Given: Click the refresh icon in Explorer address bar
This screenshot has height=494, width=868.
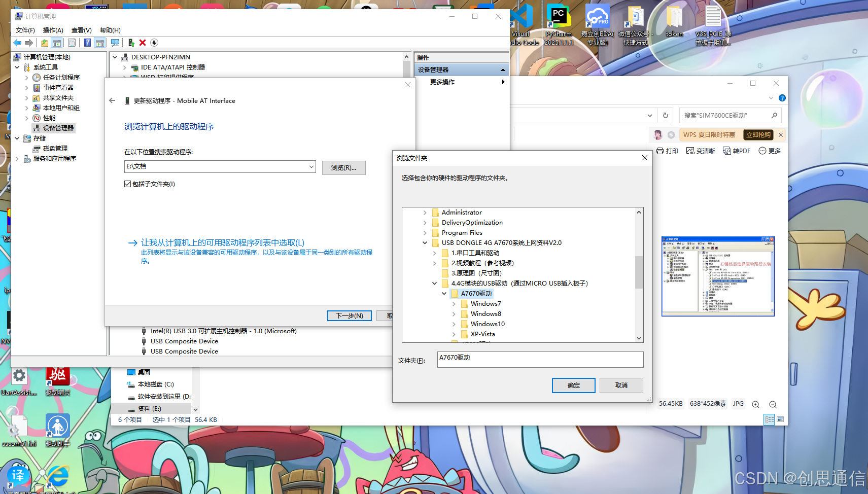Looking at the screenshot, I should tap(666, 115).
